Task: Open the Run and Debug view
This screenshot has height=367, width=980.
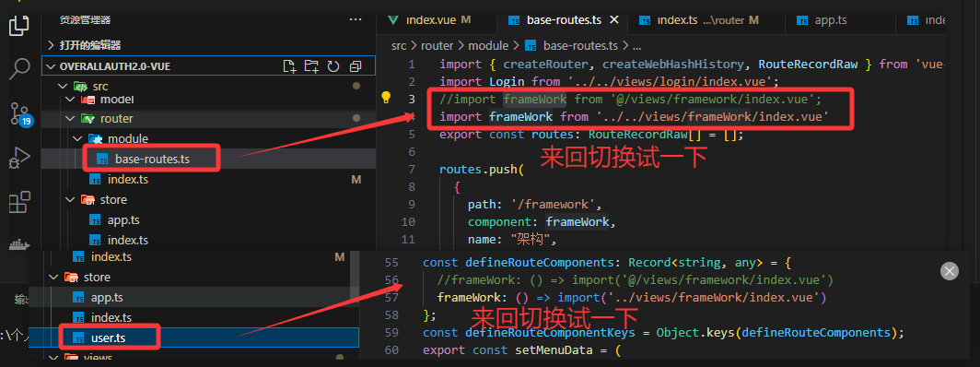Action: click(19, 159)
